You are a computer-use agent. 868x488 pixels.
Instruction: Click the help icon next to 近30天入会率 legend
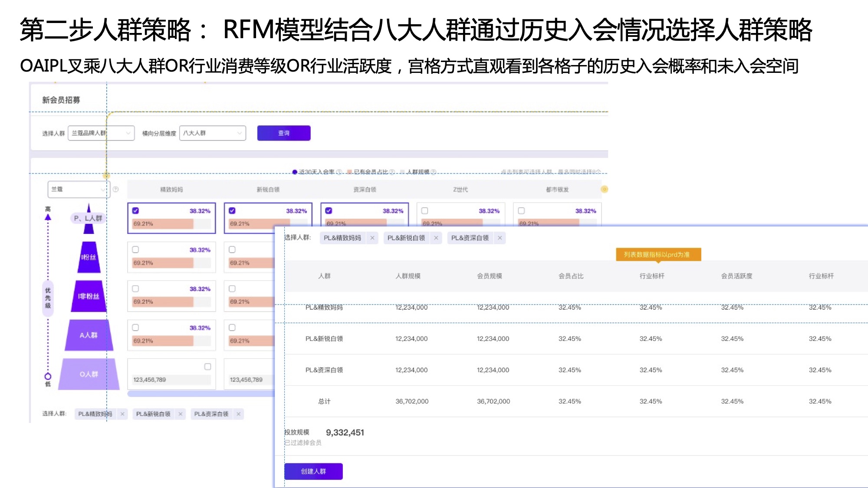click(x=339, y=172)
